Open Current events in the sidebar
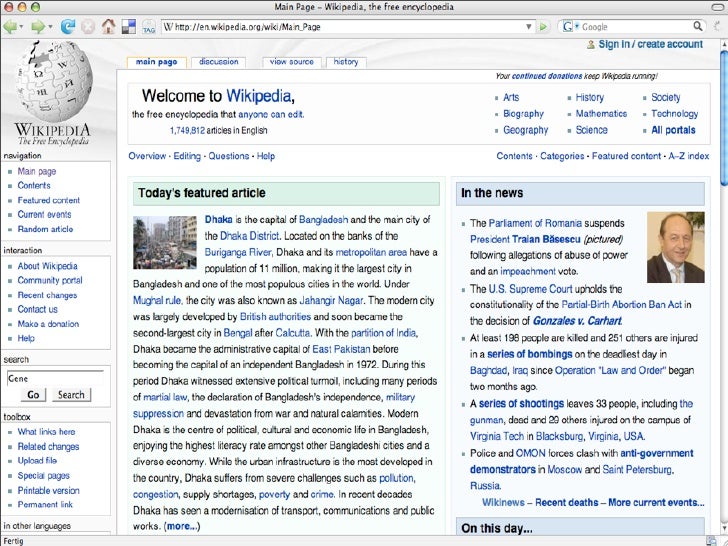728x546 pixels. tap(44, 214)
